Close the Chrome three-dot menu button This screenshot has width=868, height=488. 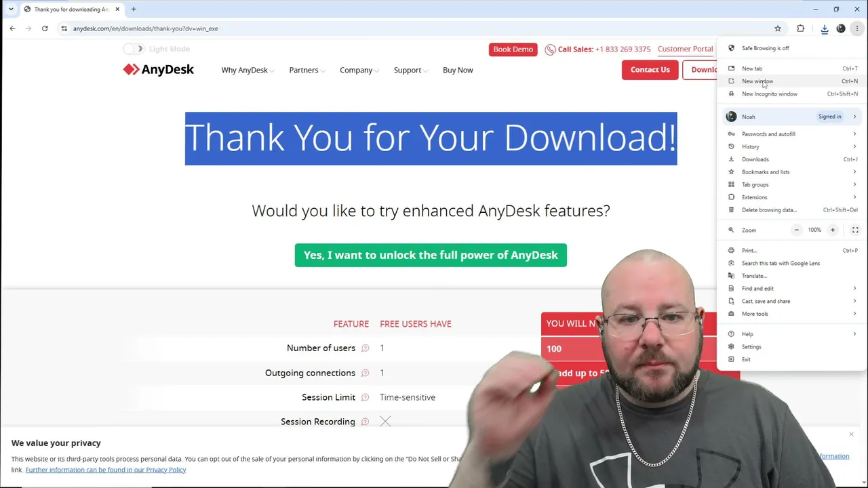[x=857, y=28]
